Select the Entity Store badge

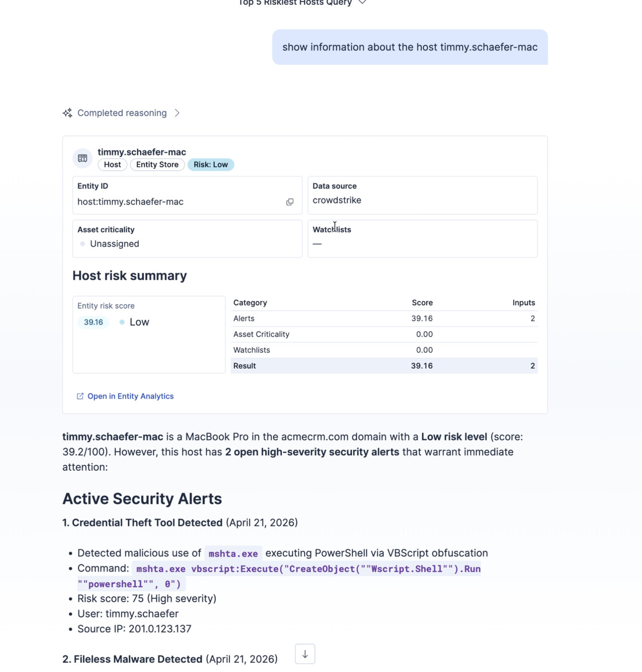click(x=157, y=164)
